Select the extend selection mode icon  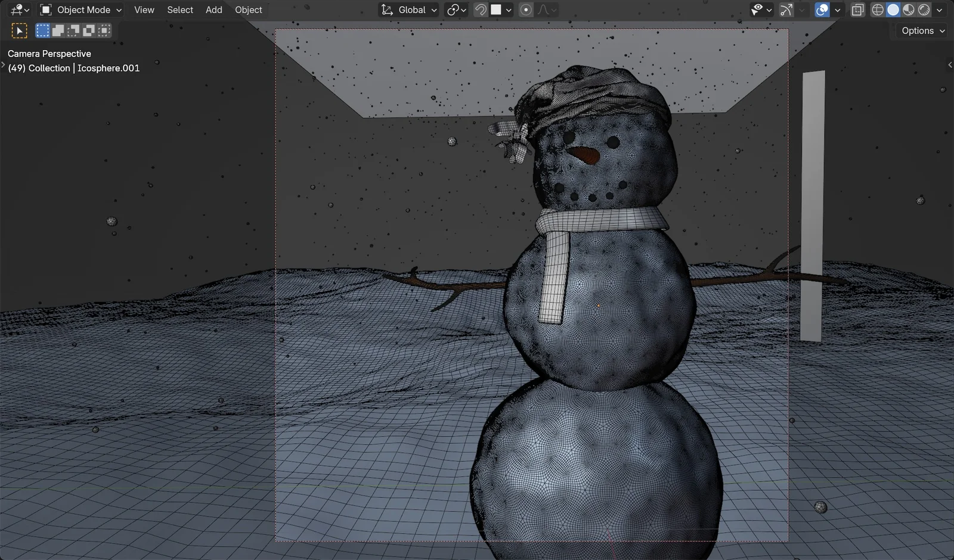(x=58, y=30)
